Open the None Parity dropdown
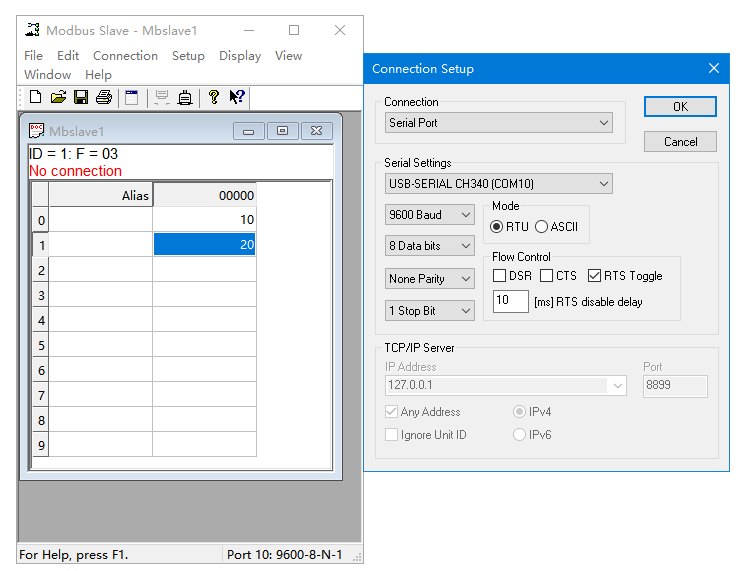This screenshot has height=571, width=751. click(430, 279)
